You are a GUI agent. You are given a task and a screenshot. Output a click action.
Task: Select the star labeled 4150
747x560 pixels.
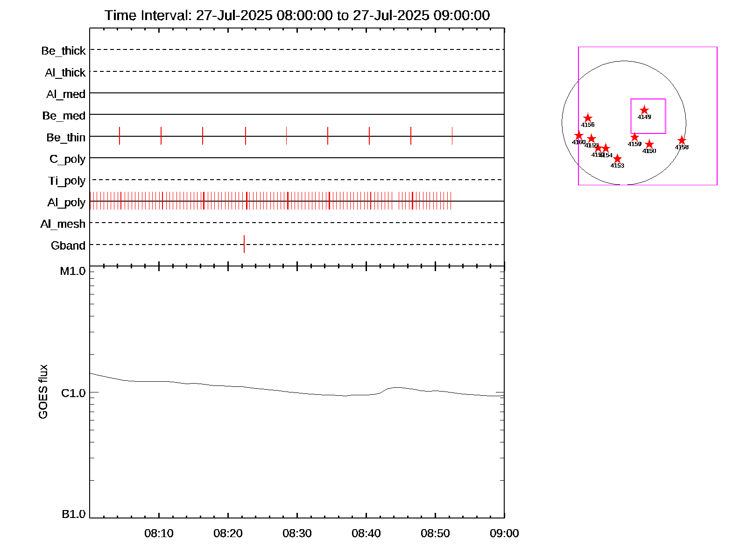(649, 144)
